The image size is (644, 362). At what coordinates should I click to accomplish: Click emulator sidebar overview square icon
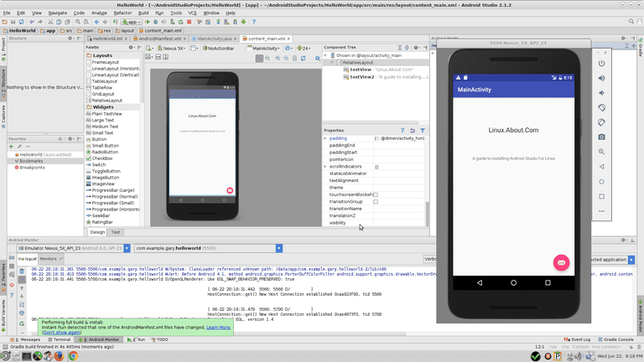coord(601,196)
